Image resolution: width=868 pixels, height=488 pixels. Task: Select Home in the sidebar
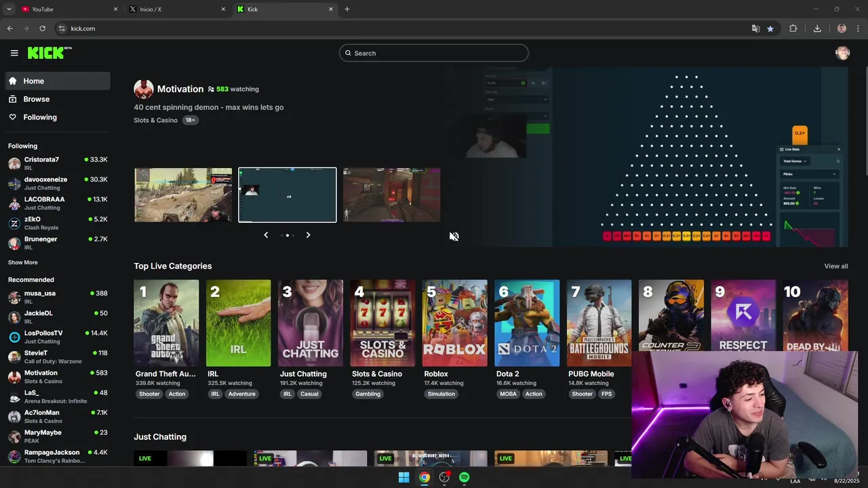(58, 81)
